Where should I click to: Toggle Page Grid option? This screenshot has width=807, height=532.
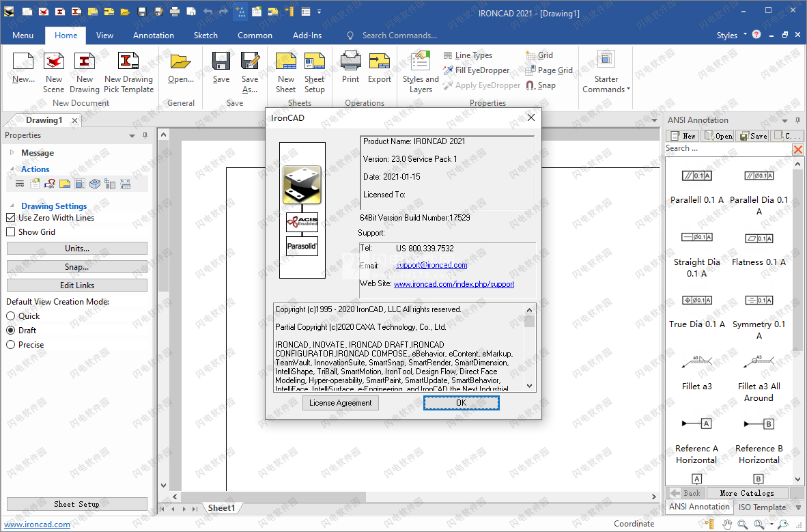tap(549, 70)
